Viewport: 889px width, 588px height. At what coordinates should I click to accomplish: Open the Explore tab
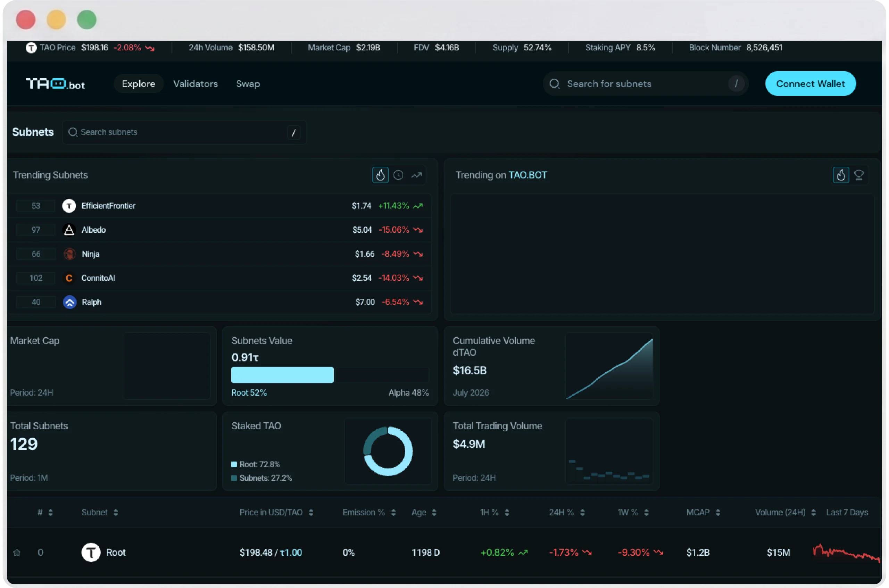[138, 84]
